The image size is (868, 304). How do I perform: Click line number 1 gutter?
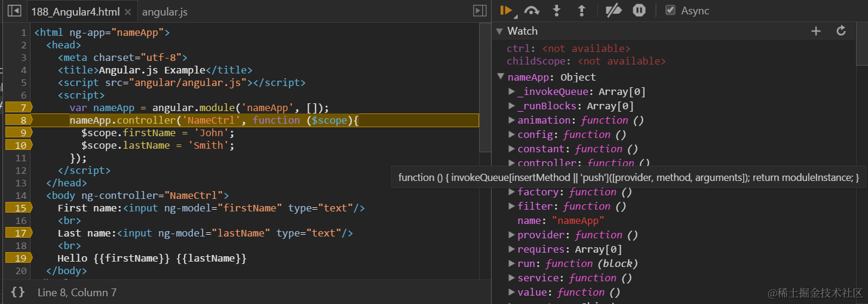[x=23, y=32]
